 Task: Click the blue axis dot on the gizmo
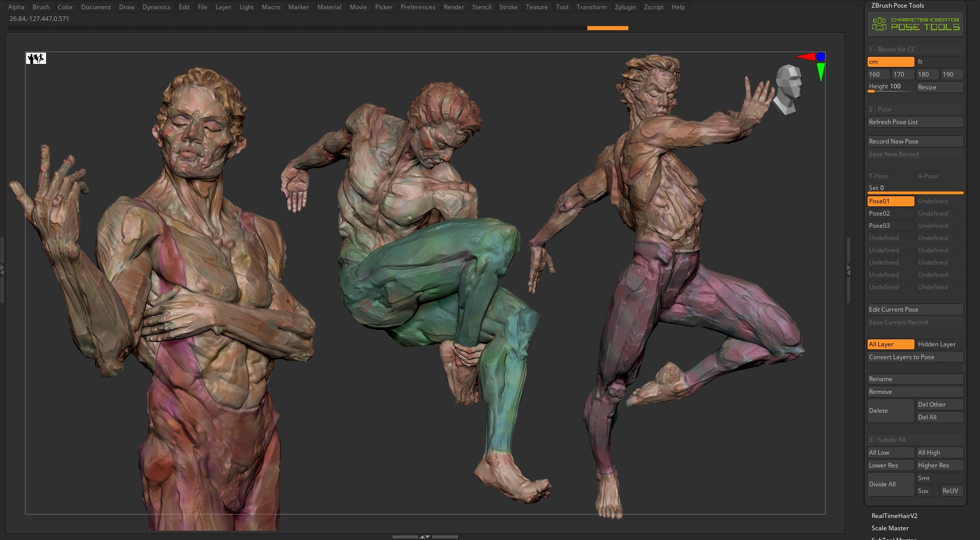tap(821, 57)
